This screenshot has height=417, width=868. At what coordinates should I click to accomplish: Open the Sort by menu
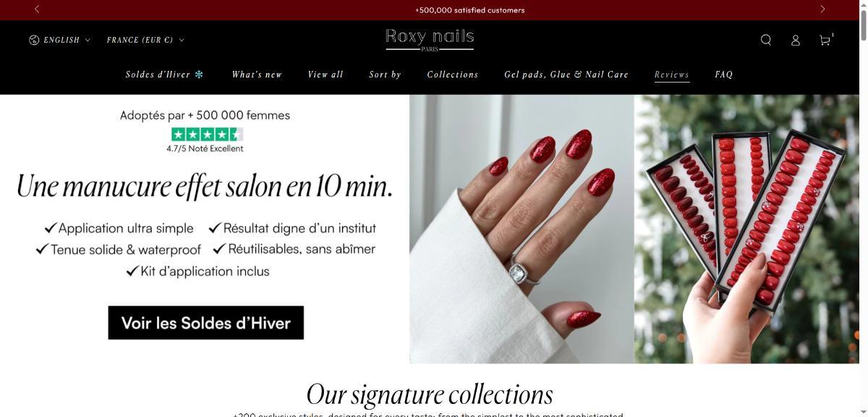click(385, 75)
